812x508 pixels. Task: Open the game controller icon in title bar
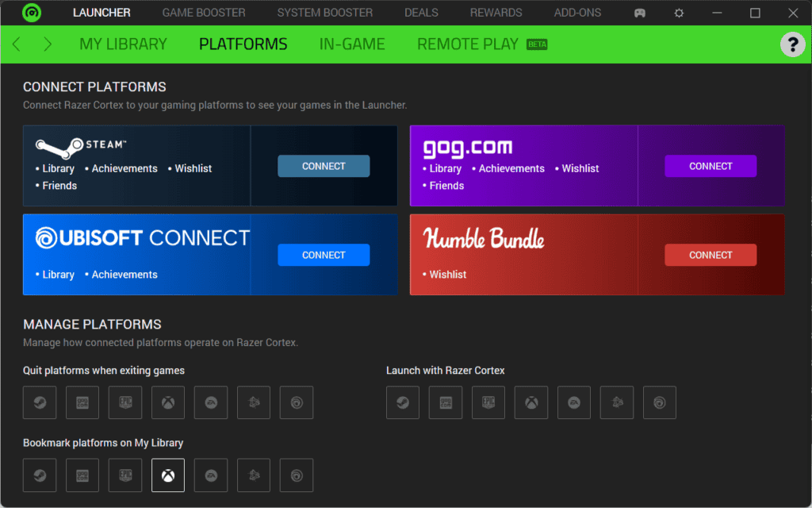coord(640,13)
